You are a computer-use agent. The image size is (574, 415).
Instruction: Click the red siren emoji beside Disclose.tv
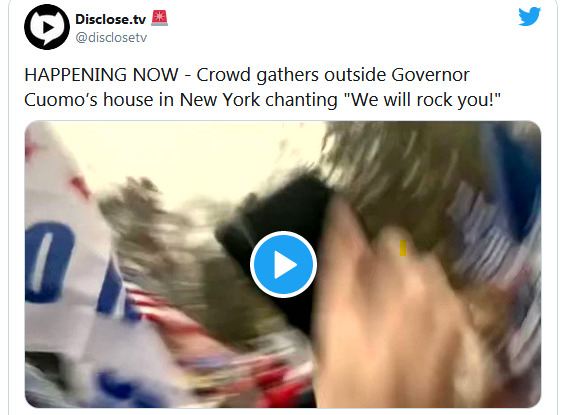159,18
